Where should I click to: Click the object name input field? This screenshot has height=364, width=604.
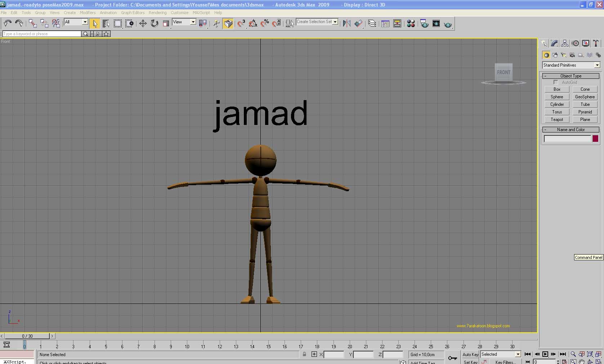[x=568, y=139]
